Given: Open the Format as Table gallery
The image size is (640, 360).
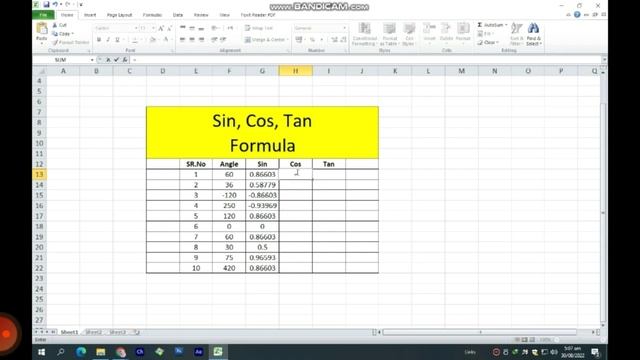Looking at the screenshot, I should (x=389, y=34).
